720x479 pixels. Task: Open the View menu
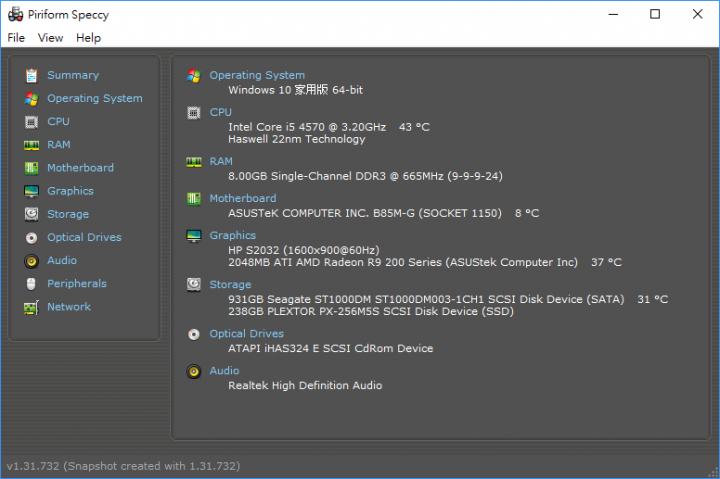point(50,38)
